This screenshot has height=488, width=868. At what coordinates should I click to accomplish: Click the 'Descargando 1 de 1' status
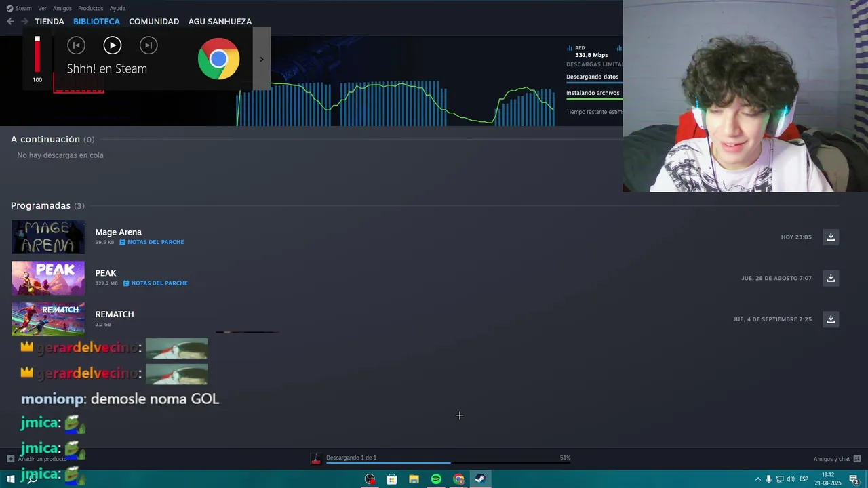click(x=351, y=457)
